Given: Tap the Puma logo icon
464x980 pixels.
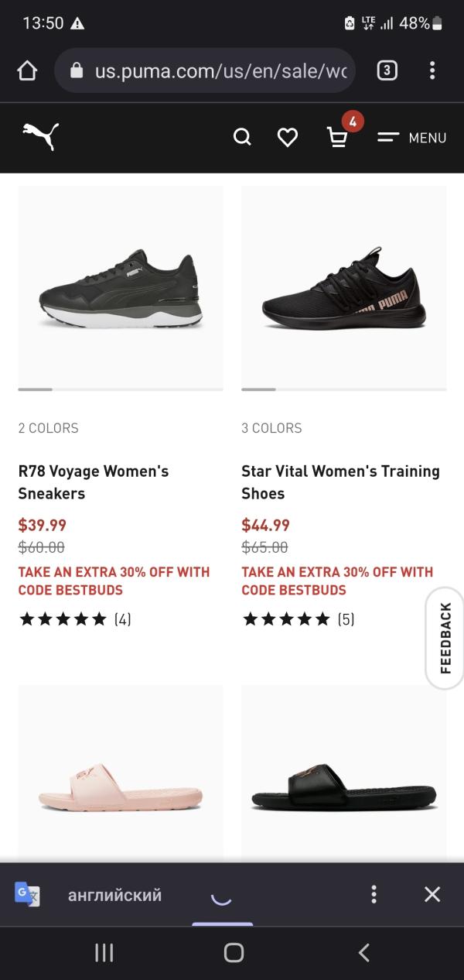Looking at the screenshot, I should 40,137.
